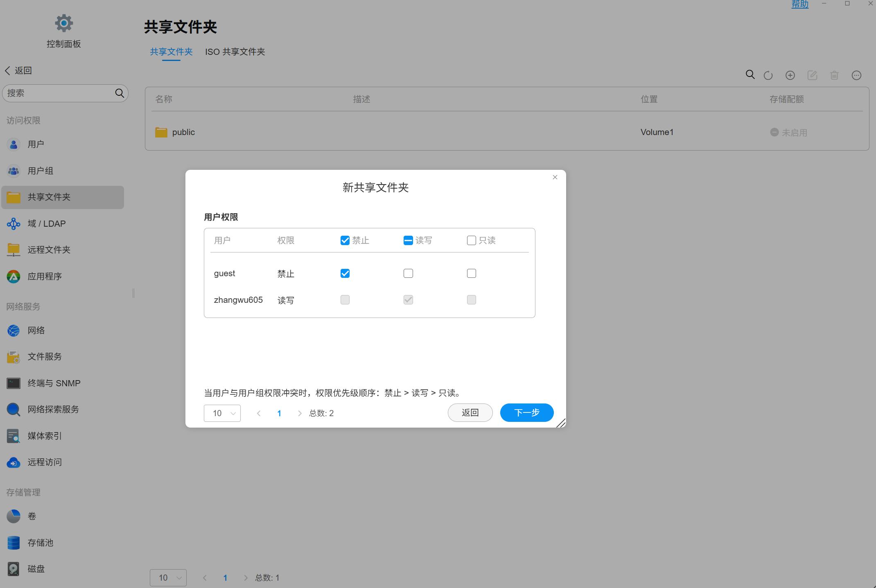Click the refresh icon in toolbar
Image resolution: width=876 pixels, height=588 pixels.
tap(768, 75)
